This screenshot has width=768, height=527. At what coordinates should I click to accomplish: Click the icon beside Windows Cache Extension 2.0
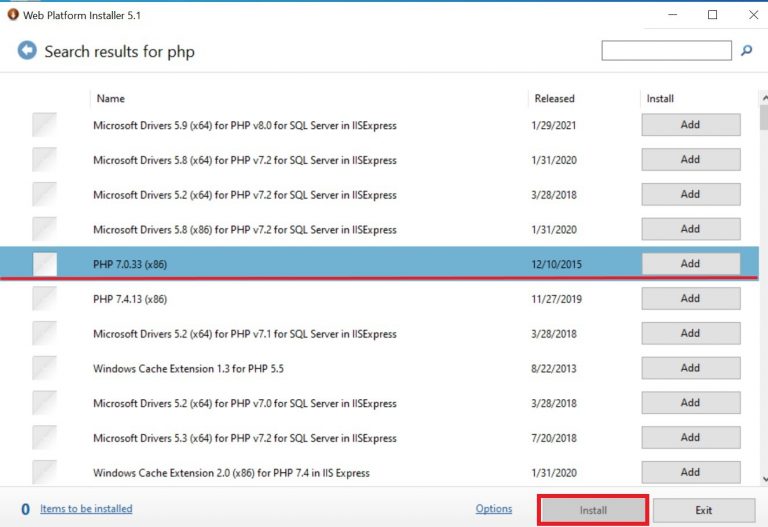(x=45, y=472)
